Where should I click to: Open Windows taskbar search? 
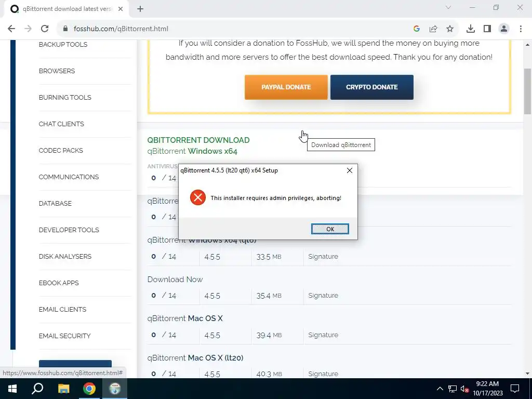37,389
